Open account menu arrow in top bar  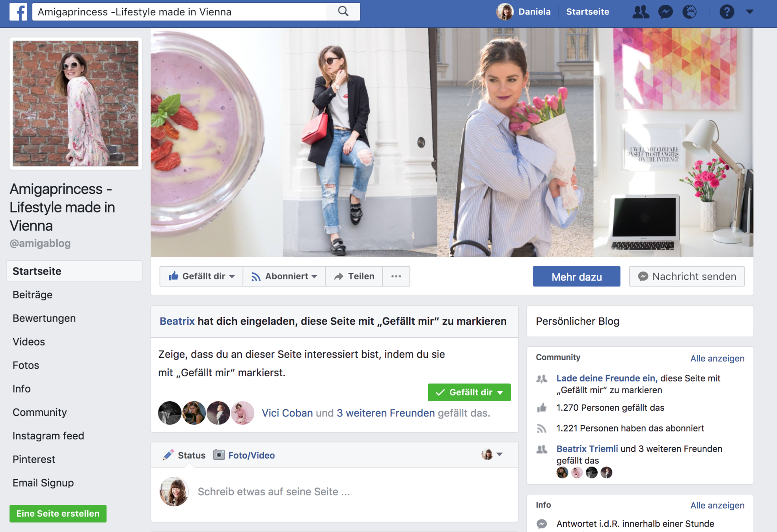750,12
